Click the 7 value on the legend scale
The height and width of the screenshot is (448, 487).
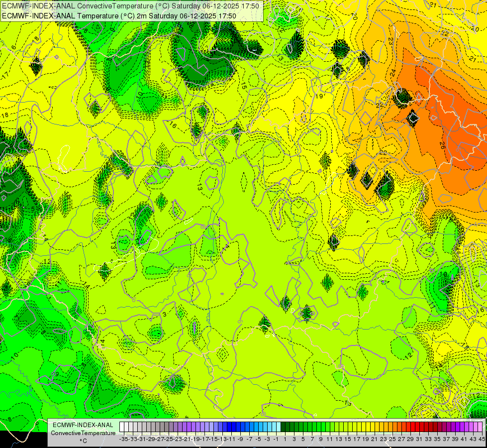click(312, 439)
